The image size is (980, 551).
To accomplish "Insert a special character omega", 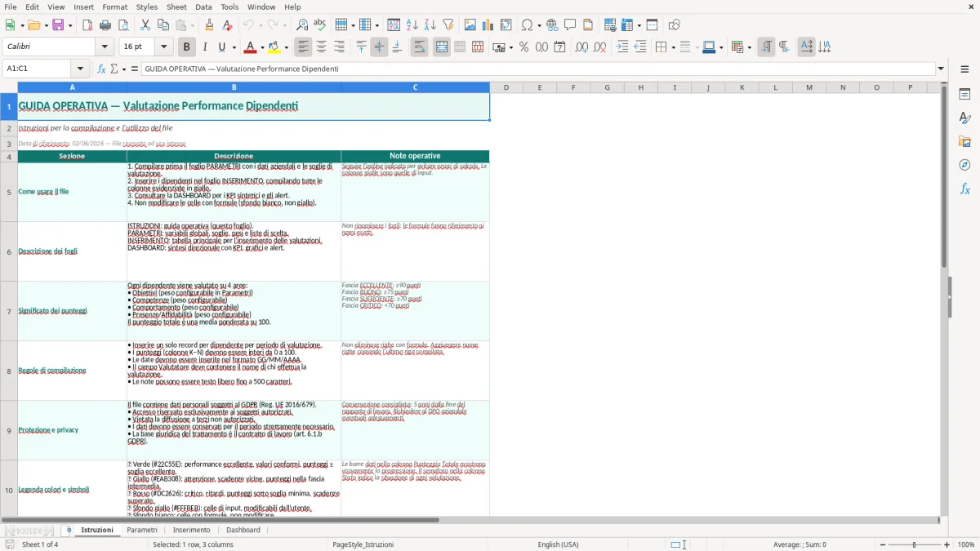I will pyautogui.click(x=527, y=25).
